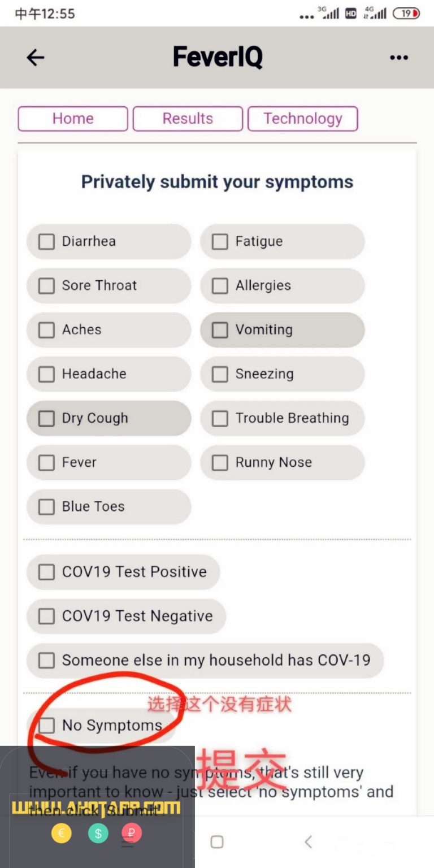Select the No Symptoms checkbox
434x868 pixels.
click(46, 726)
